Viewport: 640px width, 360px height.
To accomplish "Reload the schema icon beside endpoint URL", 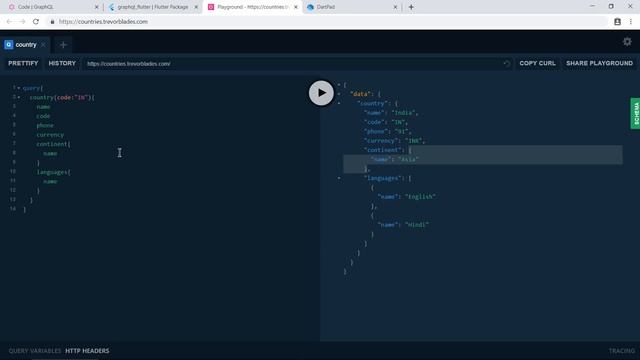I will pyautogui.click(x=507, y=64).
